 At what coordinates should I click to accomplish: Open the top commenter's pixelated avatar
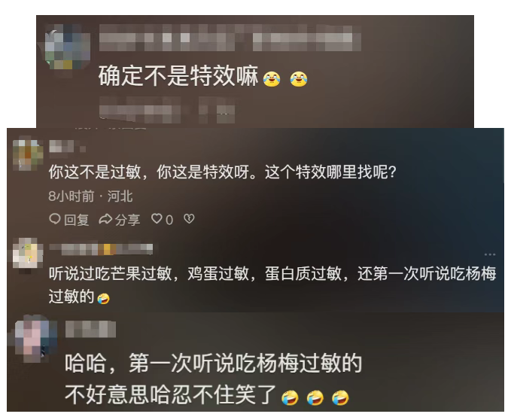coord(67,48)
